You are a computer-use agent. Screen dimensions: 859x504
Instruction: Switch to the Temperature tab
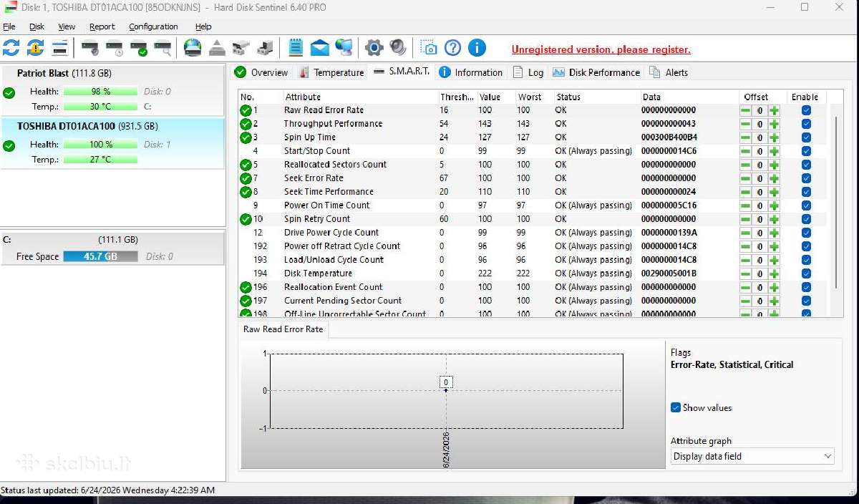[331, 72]
